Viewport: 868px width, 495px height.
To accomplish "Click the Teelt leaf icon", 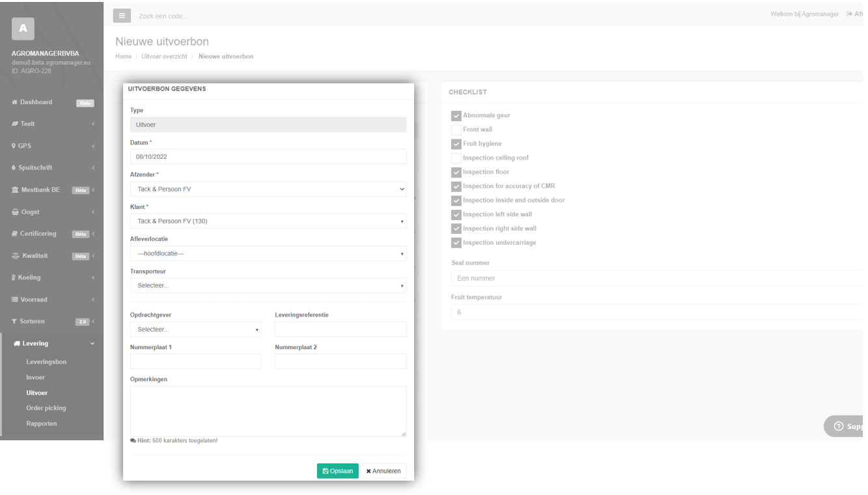I will click(x=14, y=124).
